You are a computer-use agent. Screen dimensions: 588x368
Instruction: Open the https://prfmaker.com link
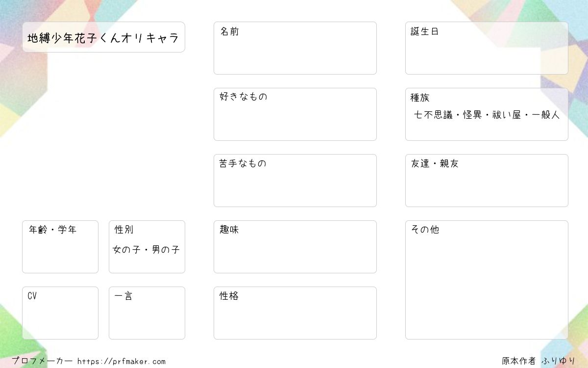tap(122, 362)
